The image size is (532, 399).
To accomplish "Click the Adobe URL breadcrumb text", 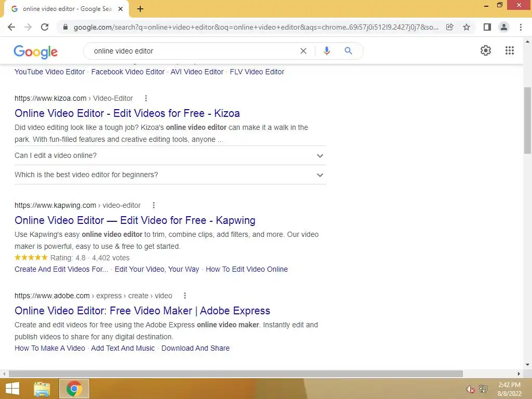I will (94, 296).
